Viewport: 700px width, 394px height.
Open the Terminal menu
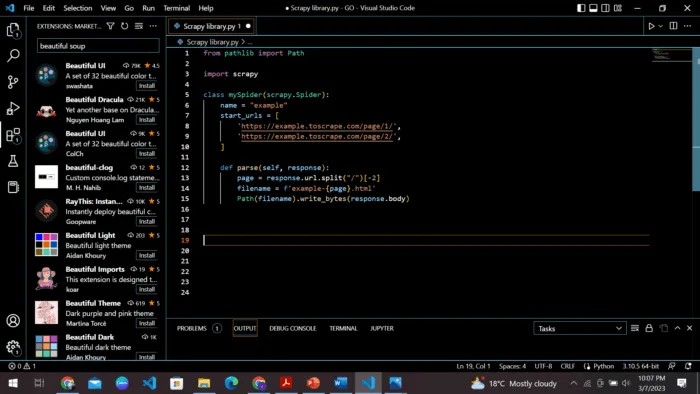[176, 8]
